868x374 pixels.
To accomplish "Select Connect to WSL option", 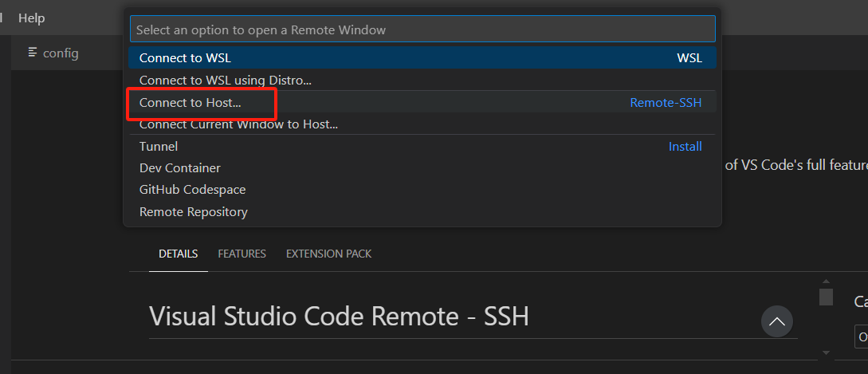I will (x=422, y=58).
